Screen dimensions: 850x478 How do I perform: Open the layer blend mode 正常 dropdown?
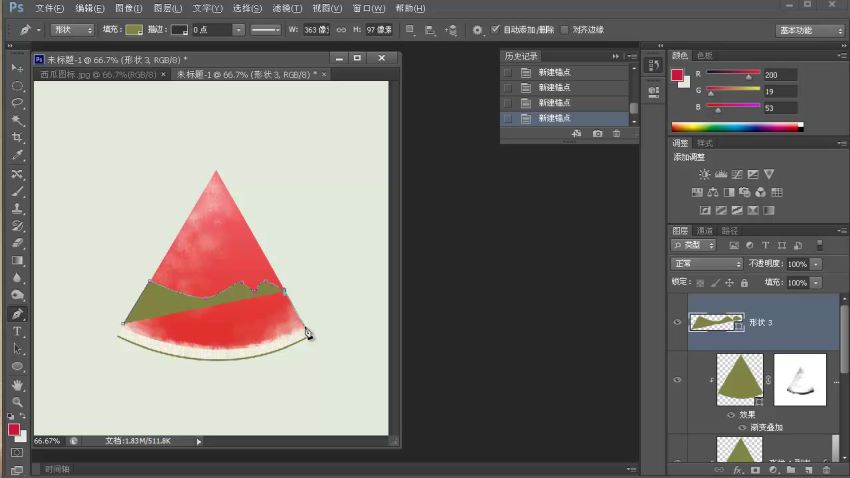point(707,263)
